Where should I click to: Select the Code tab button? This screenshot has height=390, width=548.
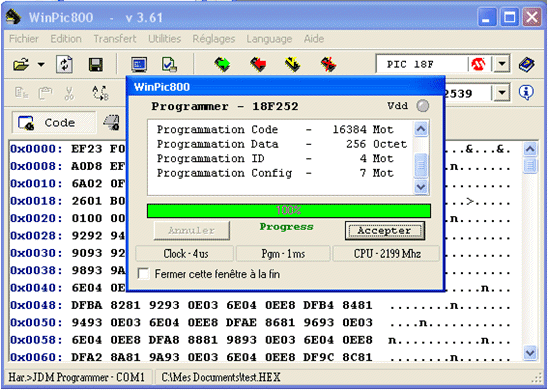[x=54, y=123]
